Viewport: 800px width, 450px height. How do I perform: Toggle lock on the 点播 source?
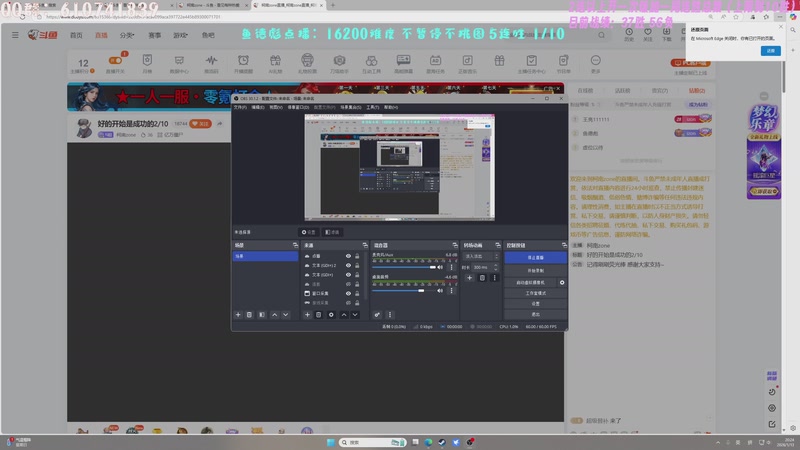pos(357,256)
